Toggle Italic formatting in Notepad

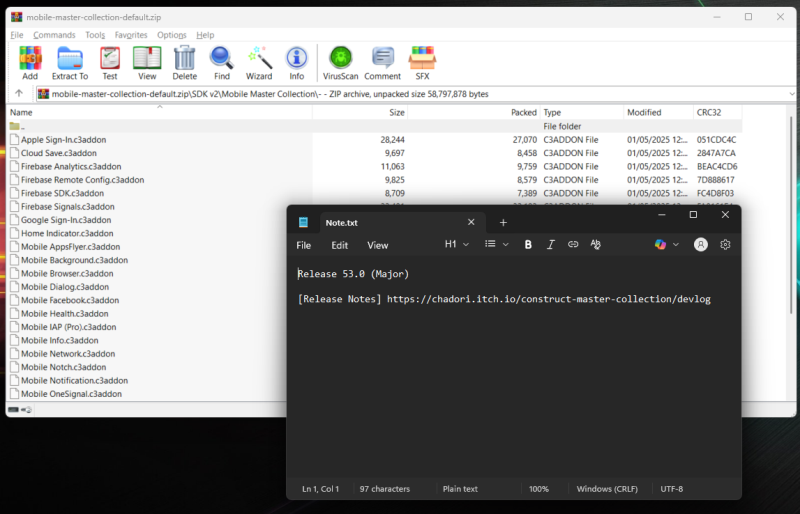click(x=551, y=244)
